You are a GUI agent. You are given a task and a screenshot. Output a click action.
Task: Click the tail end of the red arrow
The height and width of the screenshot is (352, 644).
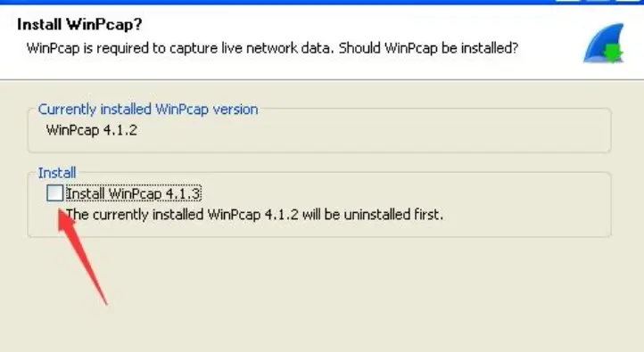pos(105,302)
